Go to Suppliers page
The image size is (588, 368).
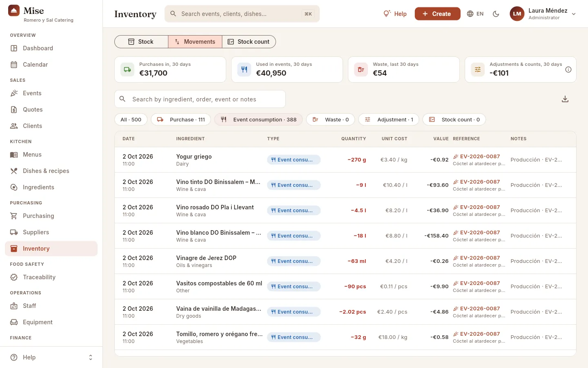click(51, 232)
